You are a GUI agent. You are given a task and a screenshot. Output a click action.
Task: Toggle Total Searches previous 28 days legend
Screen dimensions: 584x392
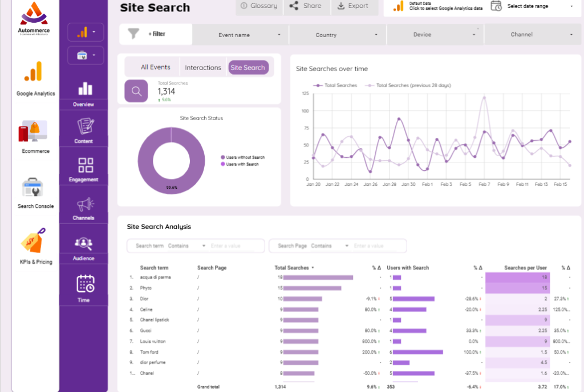pos(408,85)
